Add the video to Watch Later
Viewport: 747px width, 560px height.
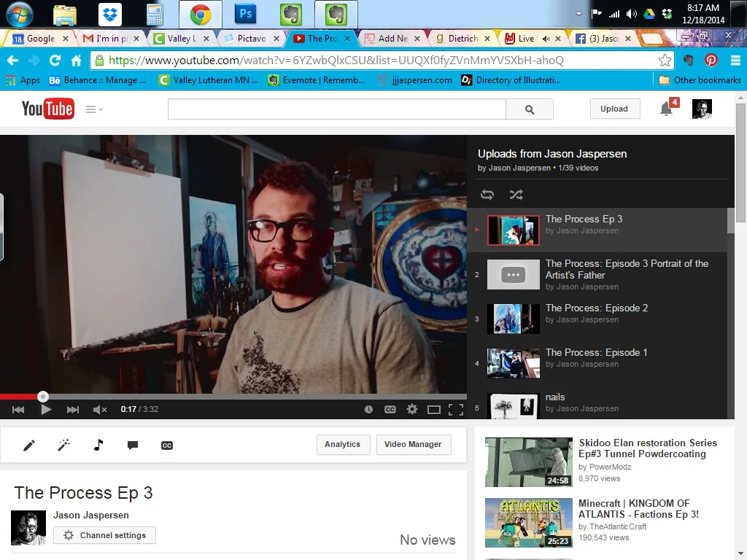pos(368,409)
